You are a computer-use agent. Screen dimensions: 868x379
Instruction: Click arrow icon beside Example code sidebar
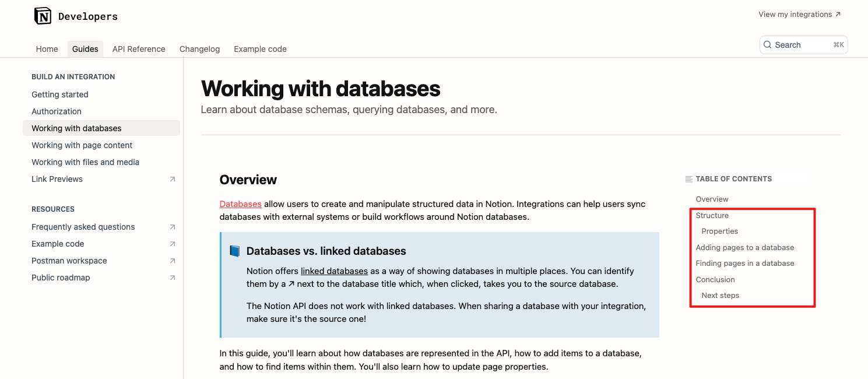tap(173, 244)
